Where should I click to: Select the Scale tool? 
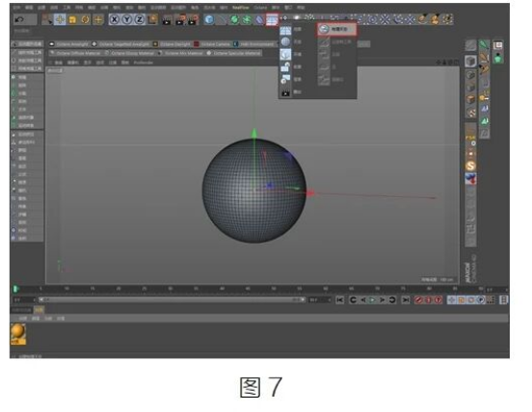click(72, 19)
